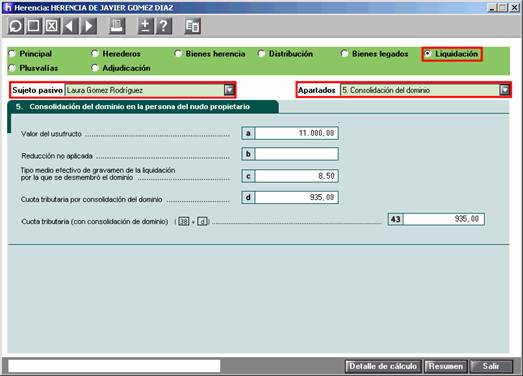Image resolution: width=523 pixels, height=376 pixels.
Task: Select the Adjudicación radio button
Action: [x=95, y=68]
